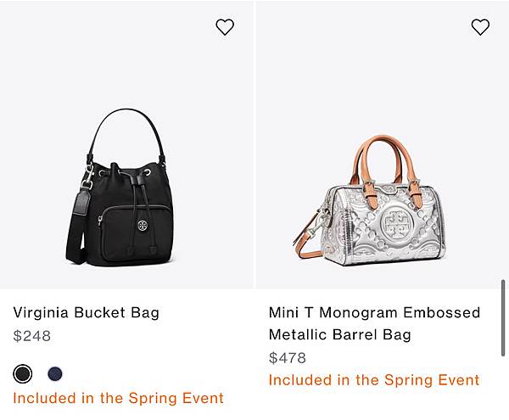Open Spring Event note under Barrel Bag
The width and height of the screenshot is (509, 420).
point(374,380)
